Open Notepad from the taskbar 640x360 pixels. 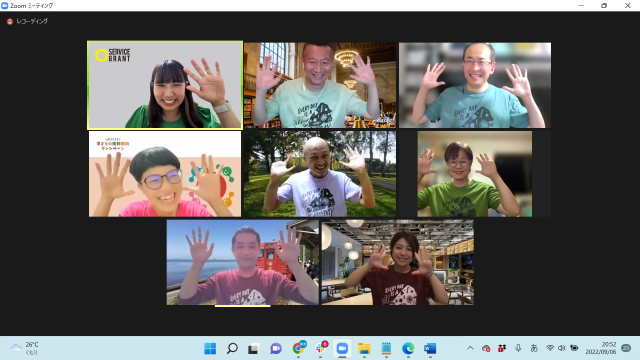386,349
